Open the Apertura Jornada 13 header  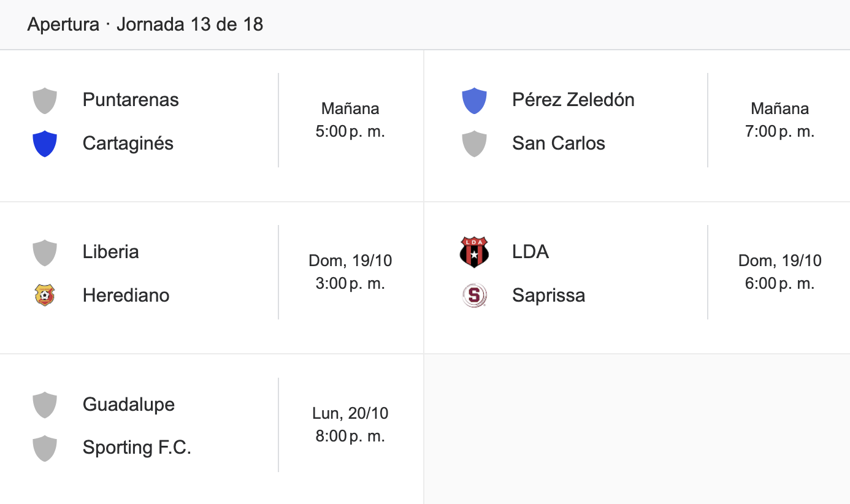pos(145,25)
